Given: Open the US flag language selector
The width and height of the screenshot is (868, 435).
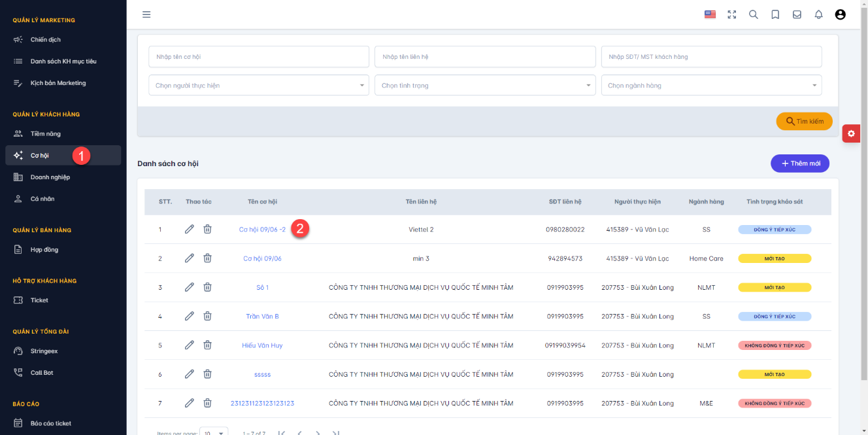Looking at the screenshot, I should coord(710,14).
